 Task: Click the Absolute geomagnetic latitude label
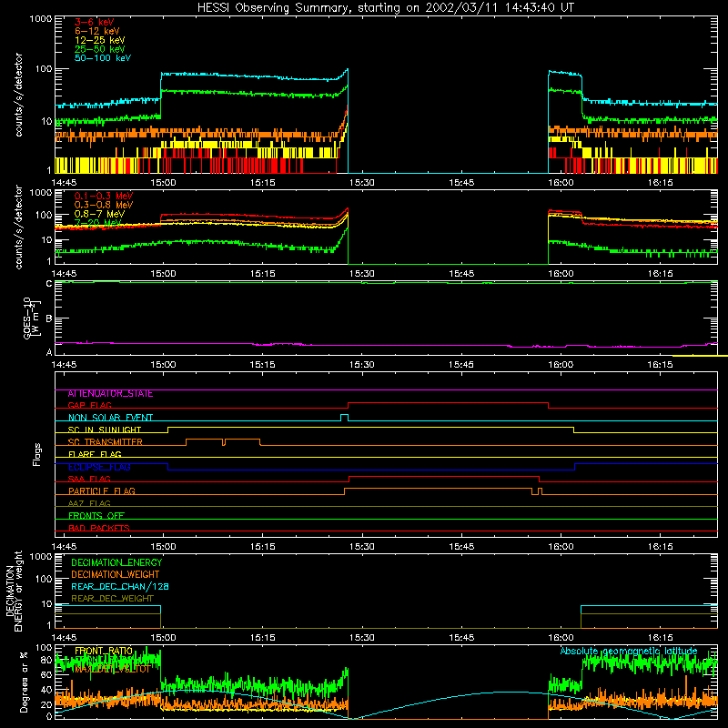629,651
